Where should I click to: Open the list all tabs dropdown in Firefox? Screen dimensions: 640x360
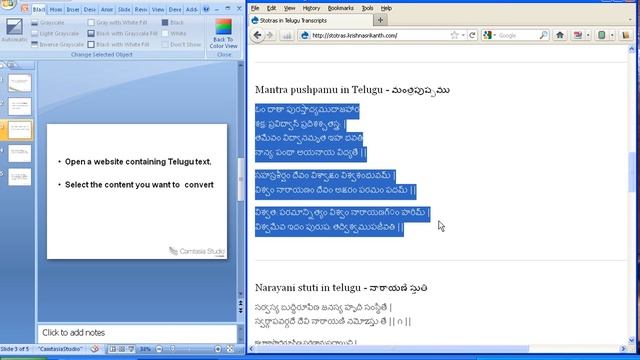click(630, 20)
